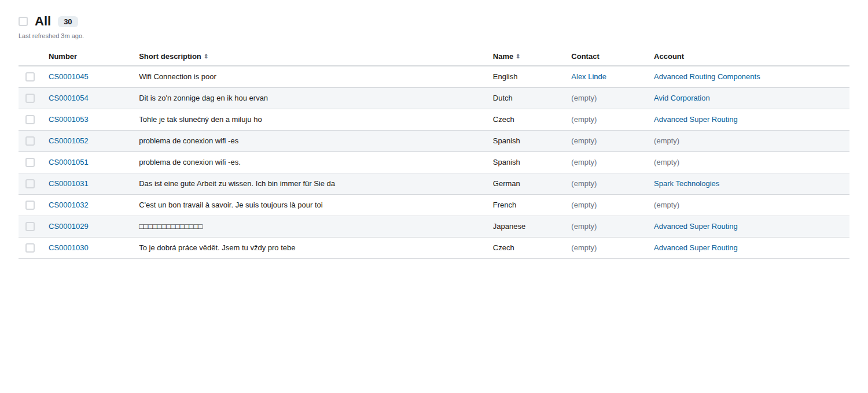868x393 pixels.
Task: Click the Contact column header
Action: coord(585,57)
